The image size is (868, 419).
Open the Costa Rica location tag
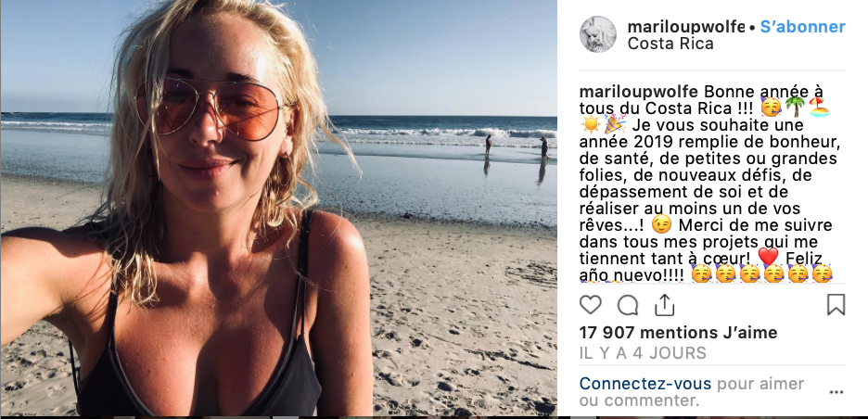(670, 44)
